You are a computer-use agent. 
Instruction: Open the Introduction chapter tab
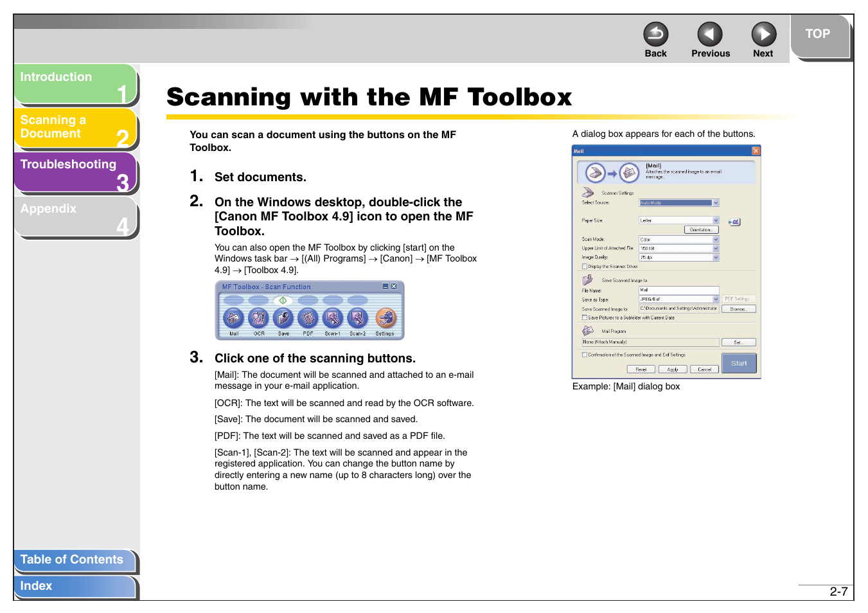click(x=75, y=84)
